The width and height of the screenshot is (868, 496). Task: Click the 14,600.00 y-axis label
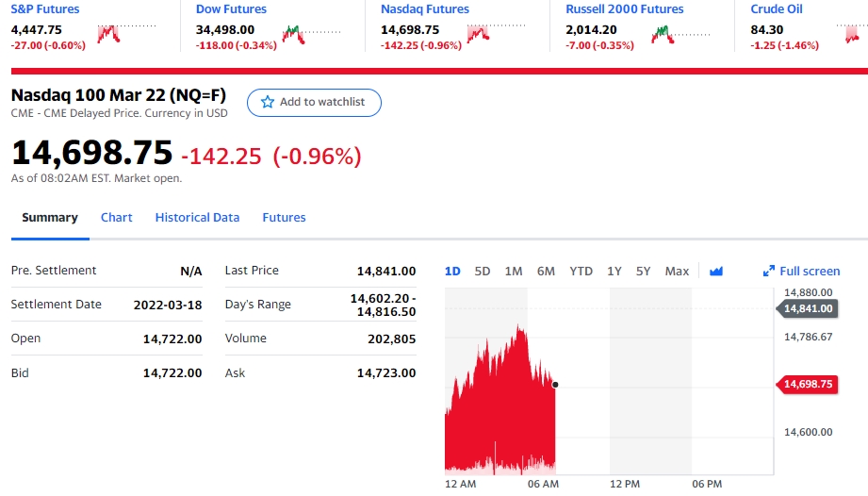click(x=809, y=432)
